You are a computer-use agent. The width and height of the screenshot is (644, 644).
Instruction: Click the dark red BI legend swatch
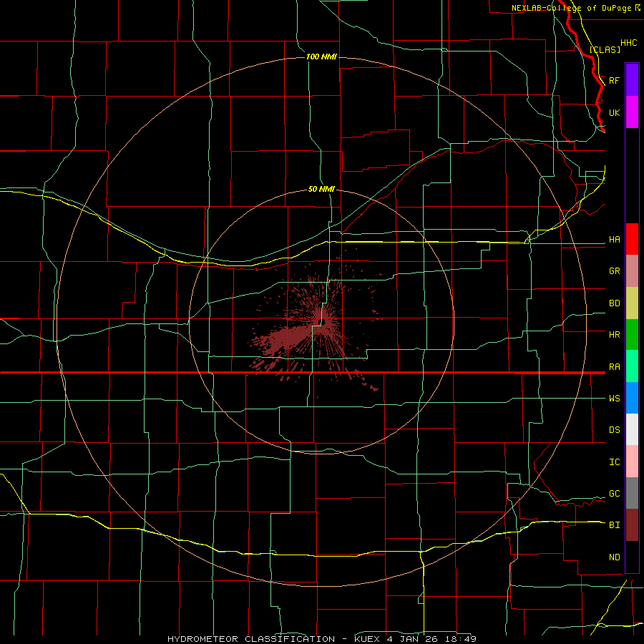pos(632,525)
